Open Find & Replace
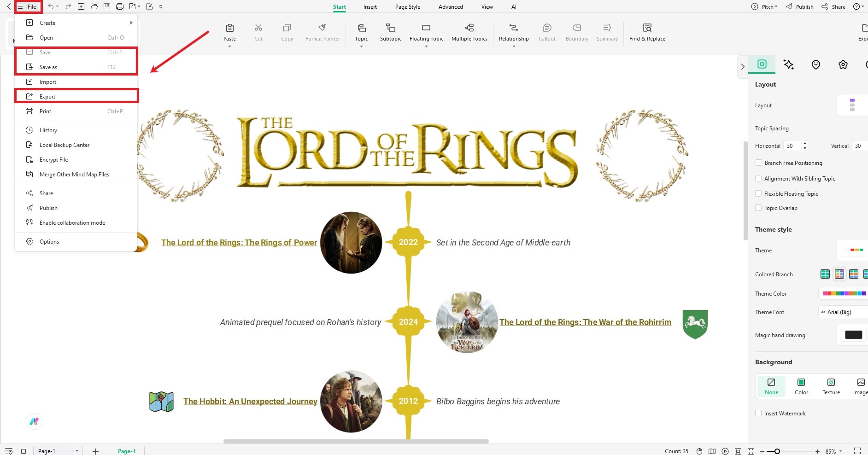The image size is (868, 455). [x=647, y=32]
